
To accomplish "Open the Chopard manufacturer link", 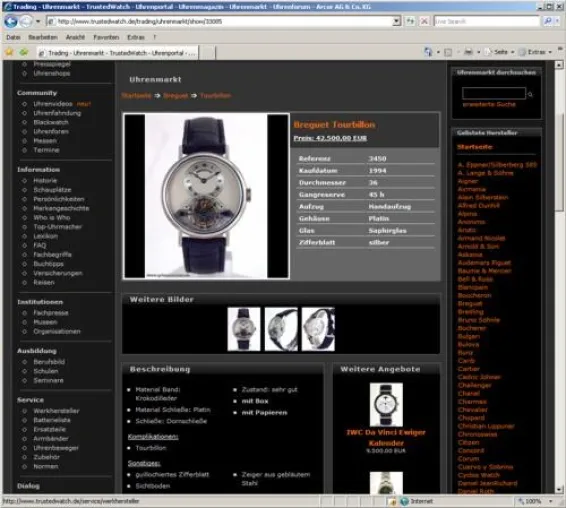I will [471, 418].
